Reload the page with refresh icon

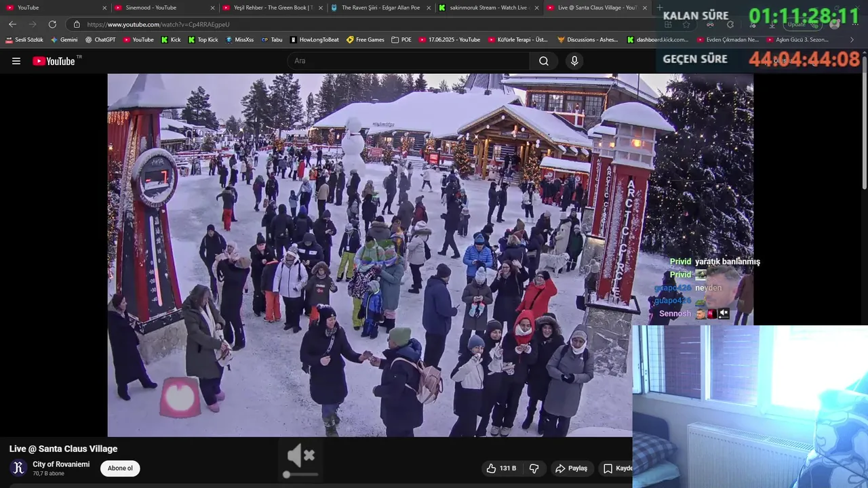pyautogui.click(x=52, y=24)
